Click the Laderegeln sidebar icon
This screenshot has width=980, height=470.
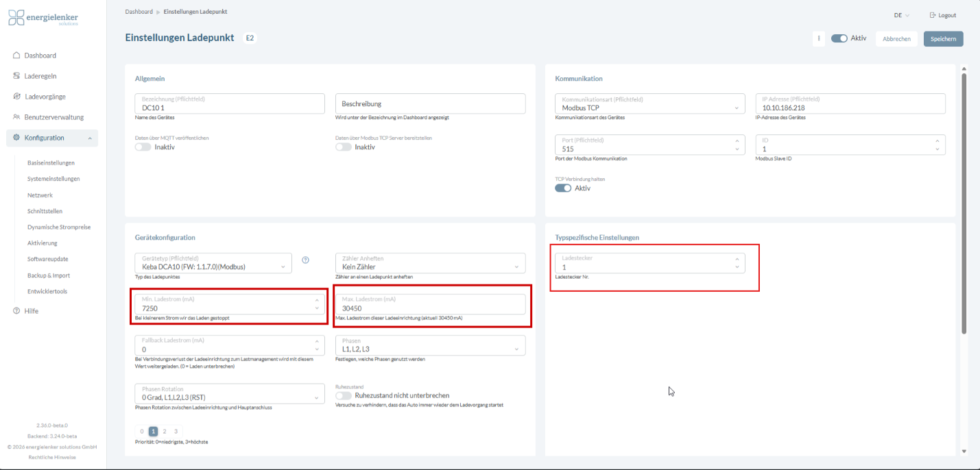click(16, 76)
